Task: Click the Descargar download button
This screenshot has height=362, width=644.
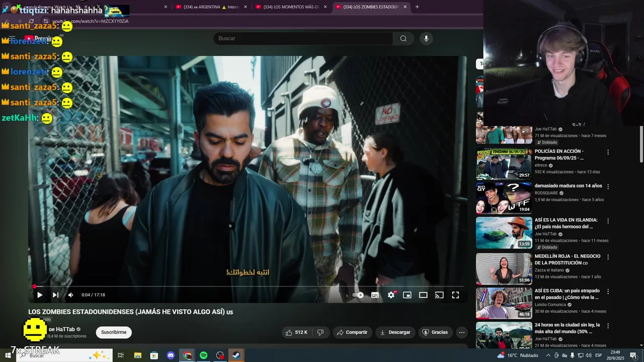Action: [x=395, y=332]
